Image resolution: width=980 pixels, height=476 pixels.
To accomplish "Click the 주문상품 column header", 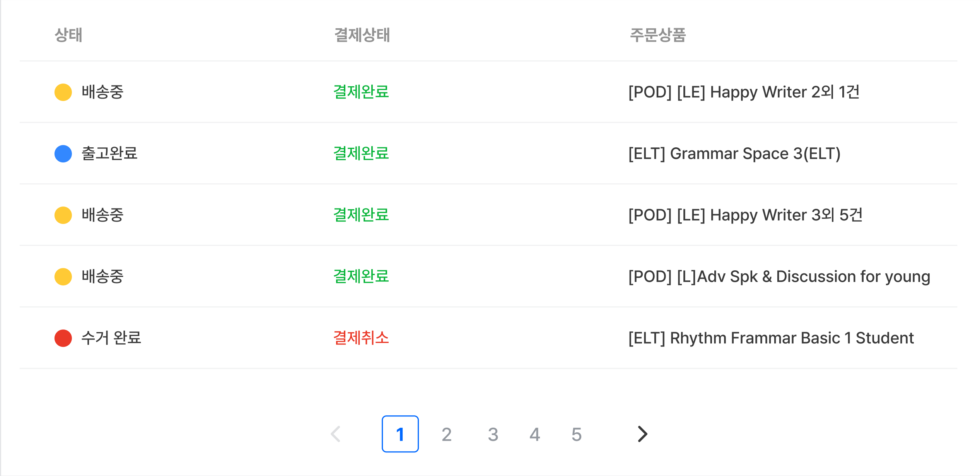I will (657, 35).
